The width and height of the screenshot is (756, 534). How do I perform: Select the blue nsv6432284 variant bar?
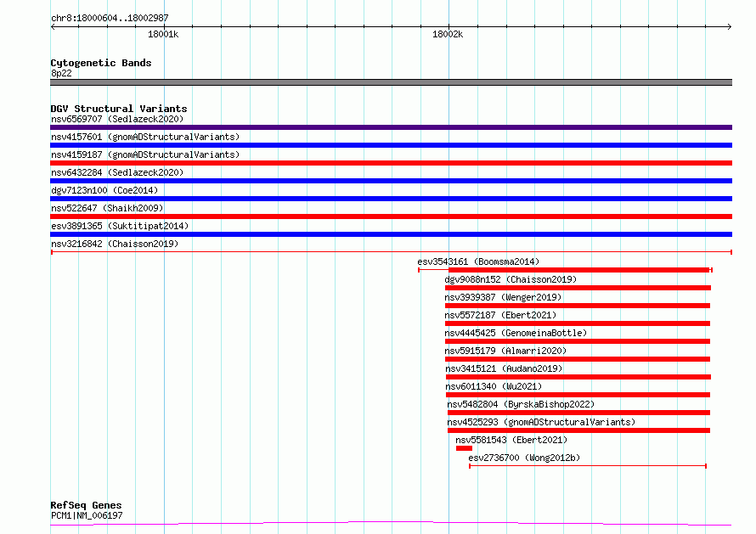(391, 181)
